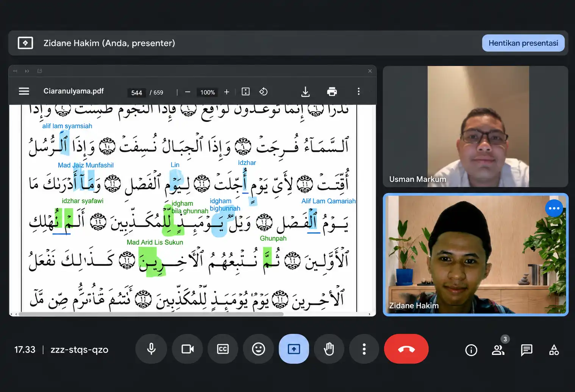Click the presentation icon beside Zidane Hakim's name

point(25,43)
